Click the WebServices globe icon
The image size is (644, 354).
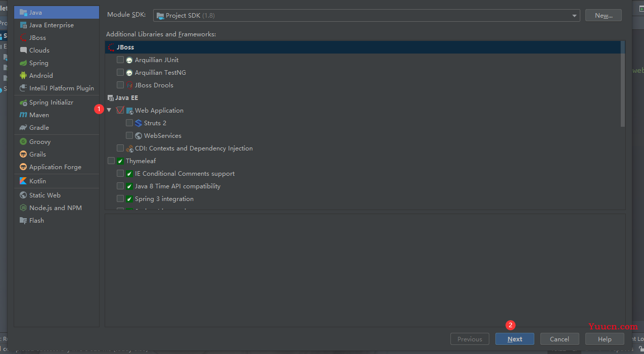139,135
